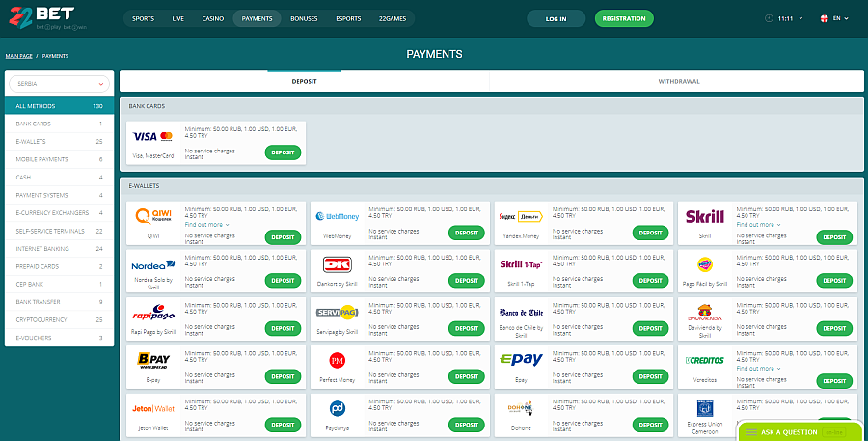Click the Davivienda logo

click(705, 313)
